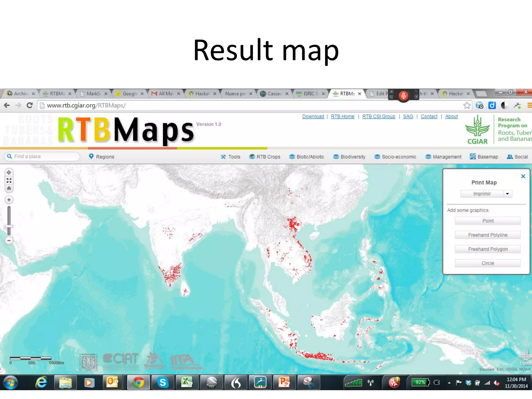This screenshot has height=399, width=532.
Task: Click the home icon on the map
Action: 9,188
